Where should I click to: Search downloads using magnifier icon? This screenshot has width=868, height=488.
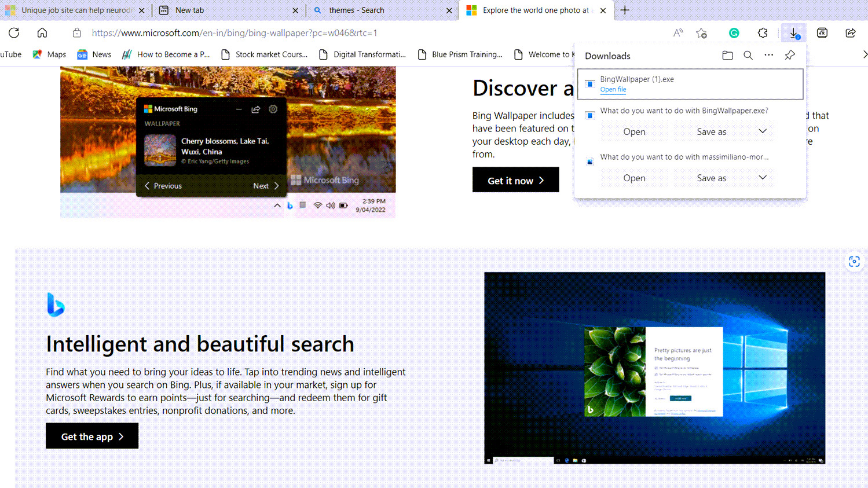(748, 56)
